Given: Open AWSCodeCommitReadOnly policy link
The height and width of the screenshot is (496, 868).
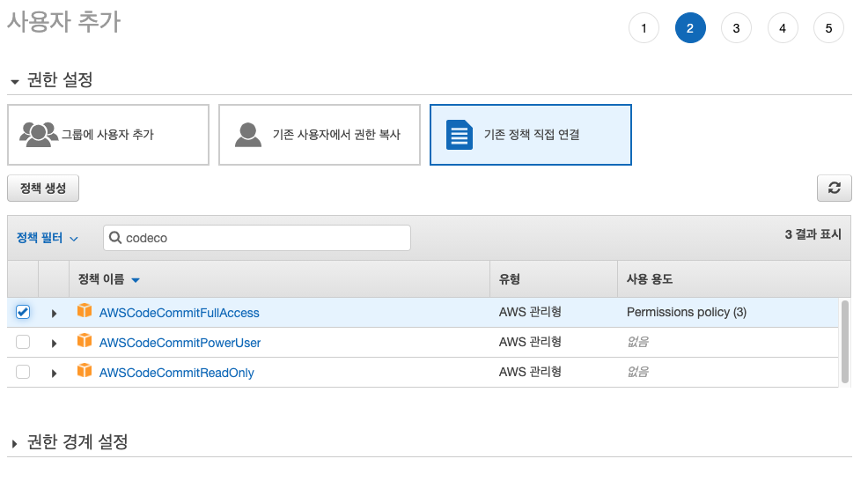Looking at the screenshot, I should (x=177, y=373).
